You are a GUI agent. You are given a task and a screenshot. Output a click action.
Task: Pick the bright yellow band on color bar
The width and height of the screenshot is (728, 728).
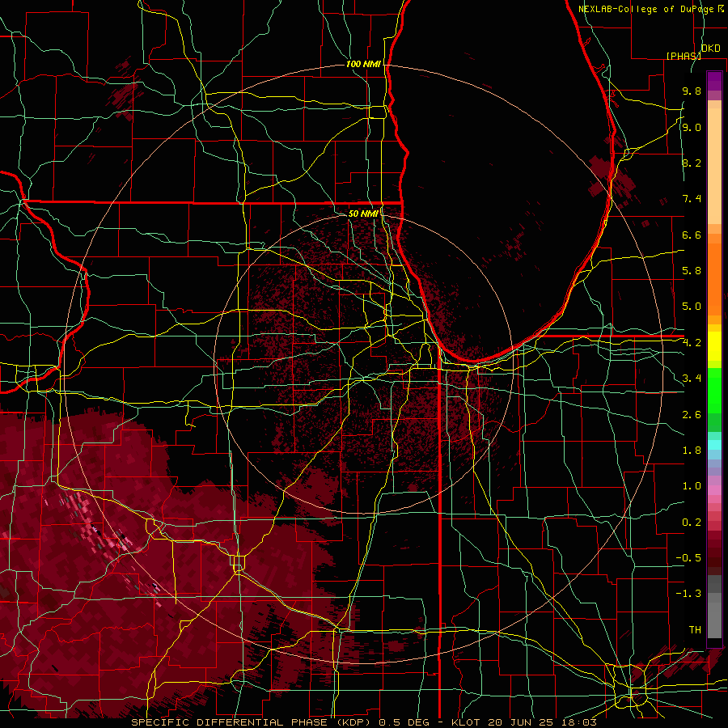pos(714,346)
